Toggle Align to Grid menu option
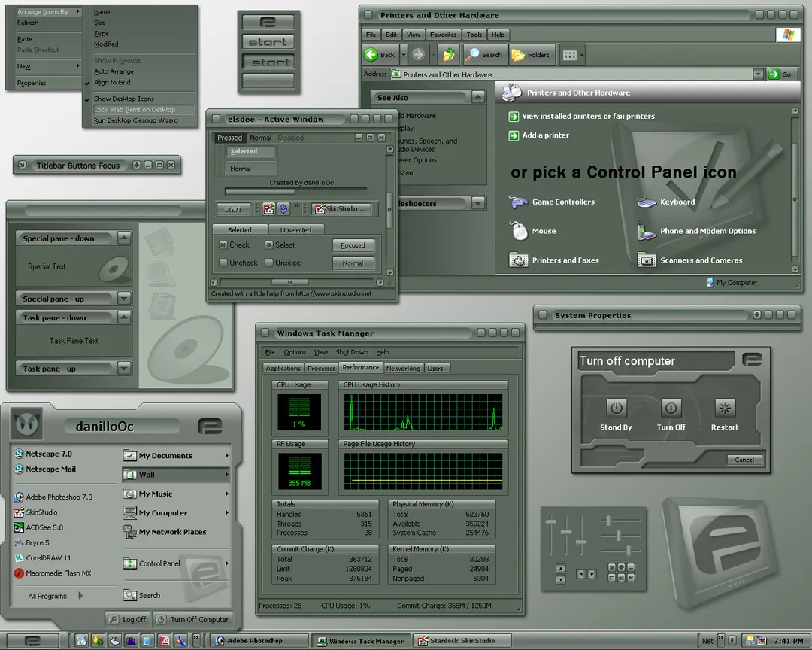 112,82
